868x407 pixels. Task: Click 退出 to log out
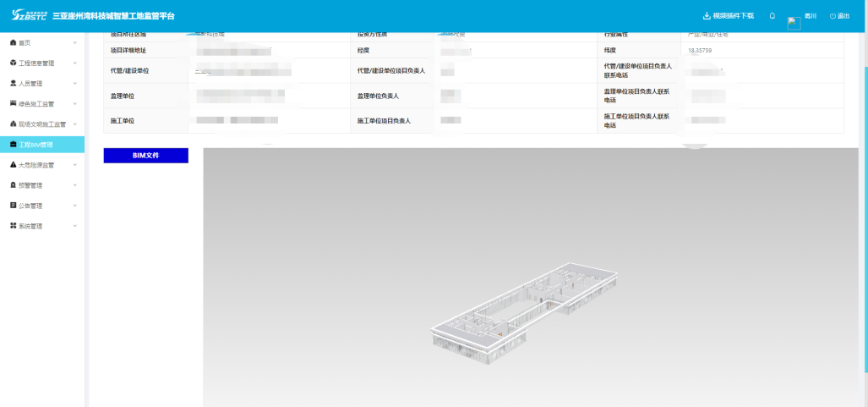pos(839,16)
